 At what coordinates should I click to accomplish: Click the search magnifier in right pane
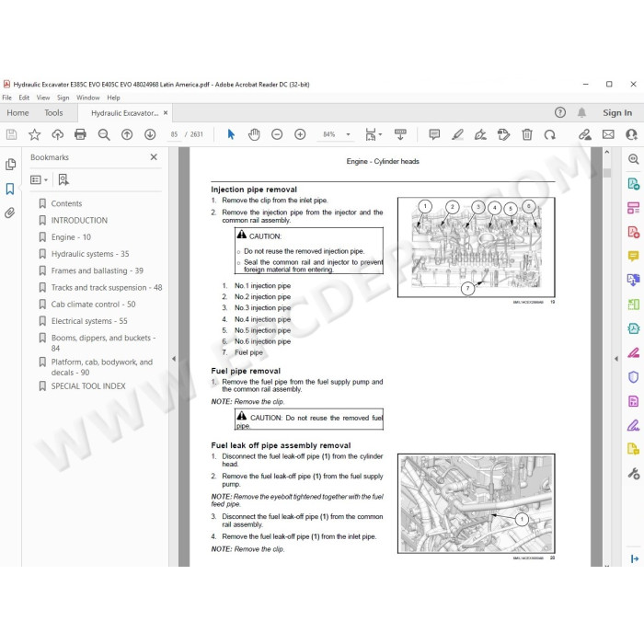[633, 159]
